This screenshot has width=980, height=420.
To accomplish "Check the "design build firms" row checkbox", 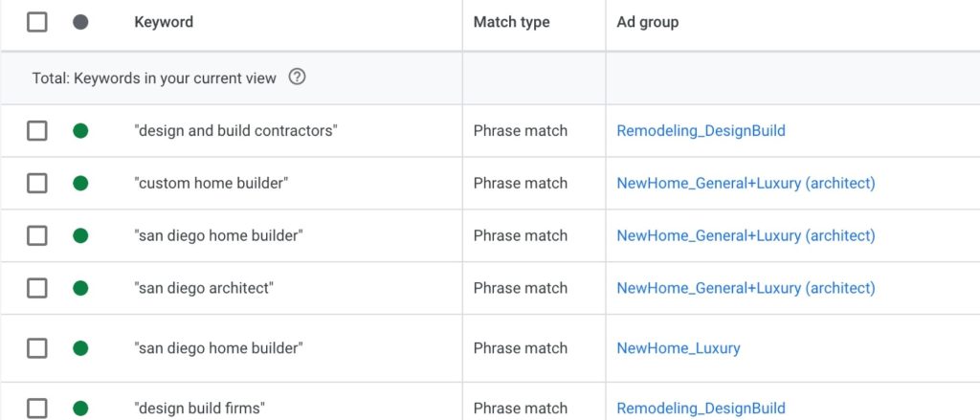I will coord(37,409).
